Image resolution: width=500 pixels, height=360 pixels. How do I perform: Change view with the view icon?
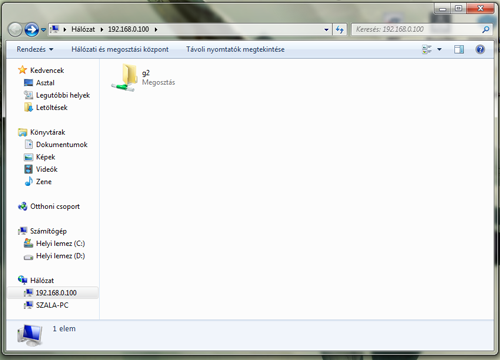click(427, 50)
